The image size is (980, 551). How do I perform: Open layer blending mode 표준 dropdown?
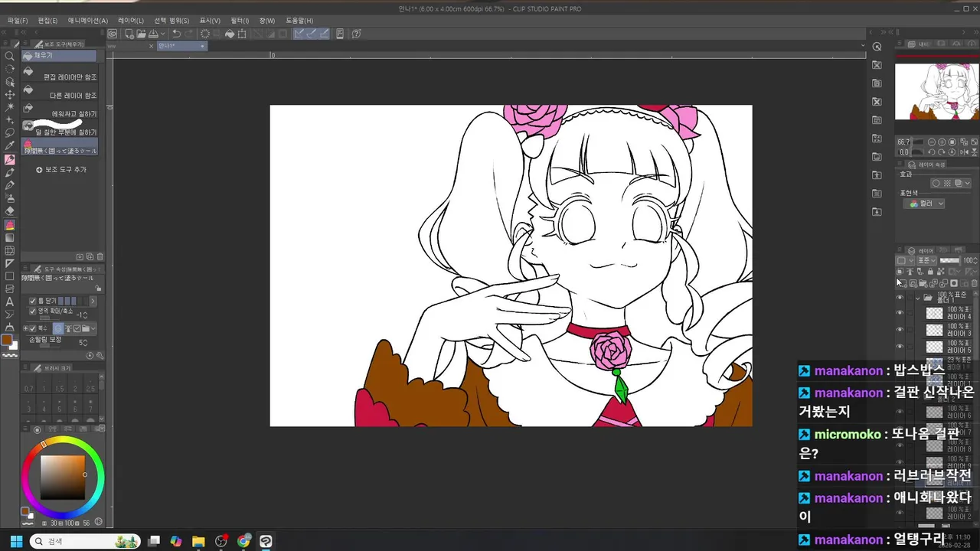click(x=927, y=260)
